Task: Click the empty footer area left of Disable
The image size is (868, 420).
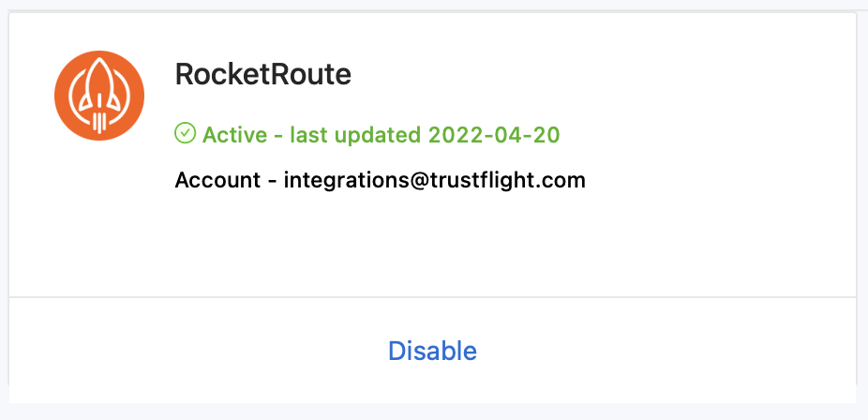Action: (x=187, y=351)
